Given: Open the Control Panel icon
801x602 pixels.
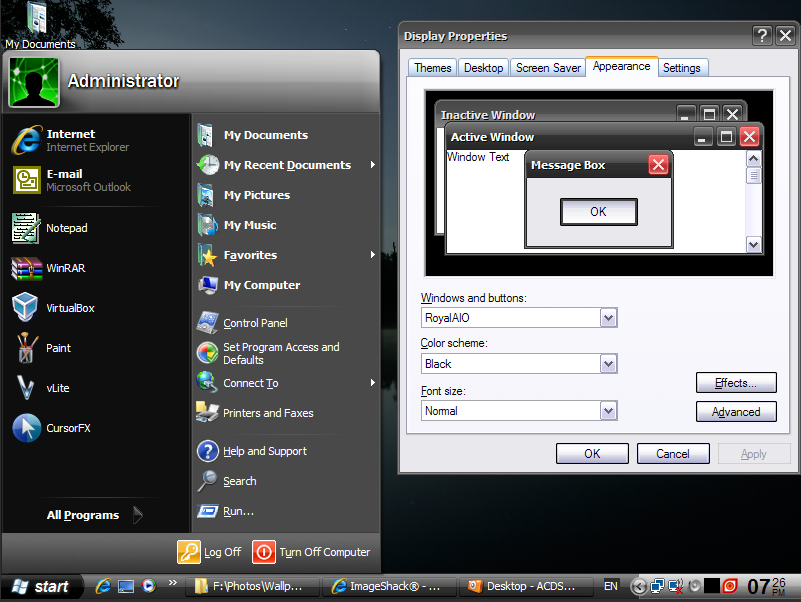Looking at the screenshot, I should (x=207, y=322).
